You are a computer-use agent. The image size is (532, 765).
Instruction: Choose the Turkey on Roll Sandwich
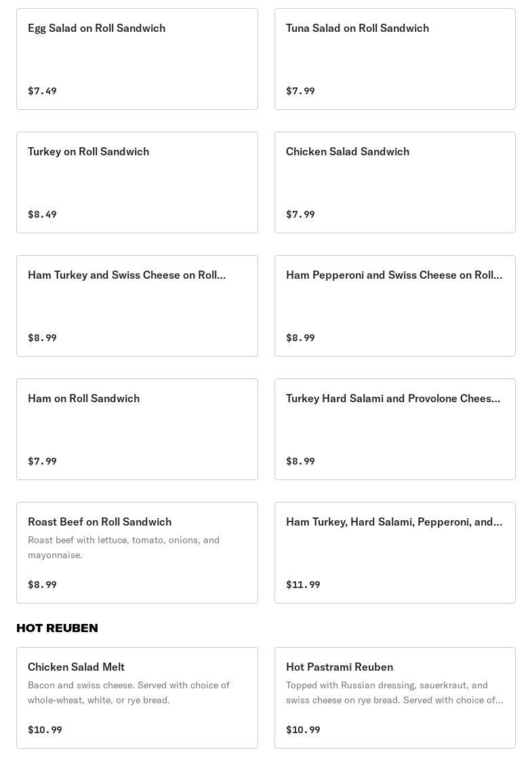pyautogui.click(x=137, y=182)
